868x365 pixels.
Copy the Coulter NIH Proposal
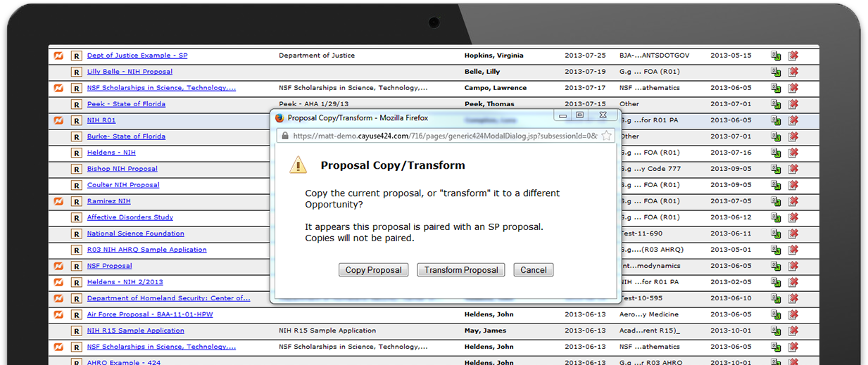[776, 185]
